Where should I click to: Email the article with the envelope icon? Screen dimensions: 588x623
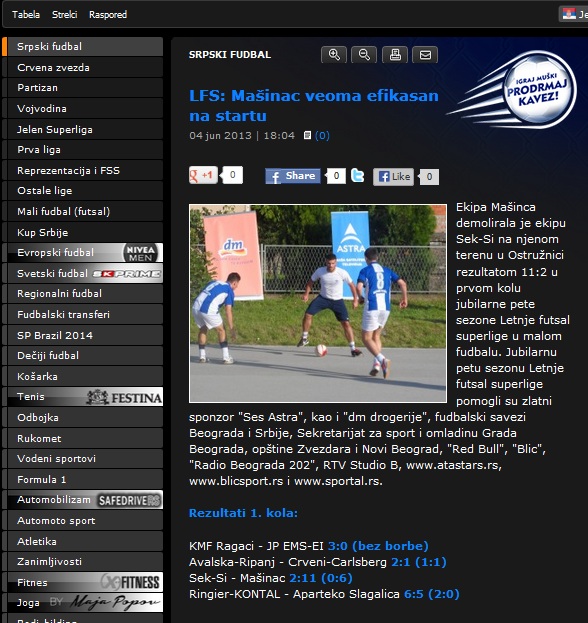[425, 54]
